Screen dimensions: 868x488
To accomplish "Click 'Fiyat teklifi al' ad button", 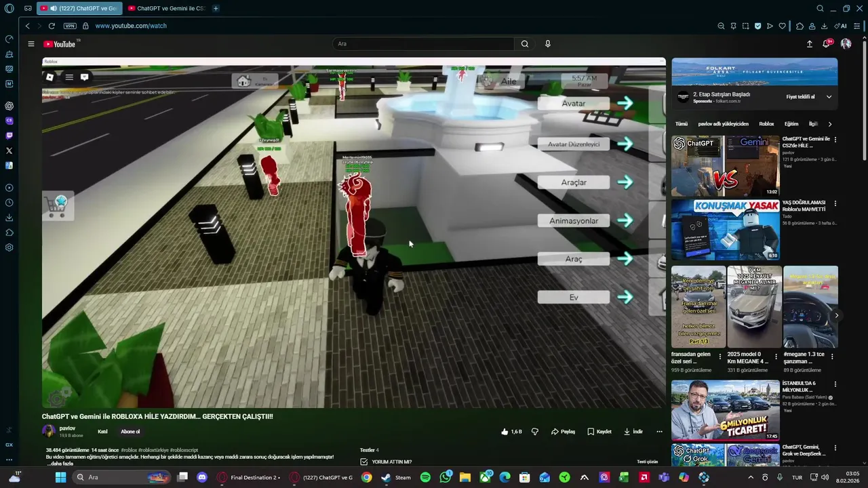I will click(x=800, y=97).
